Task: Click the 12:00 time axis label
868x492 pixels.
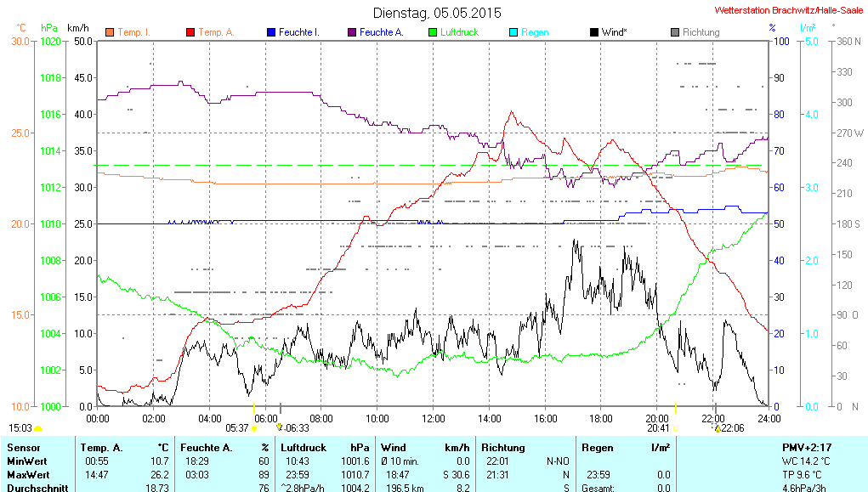Action: (433, 418)
